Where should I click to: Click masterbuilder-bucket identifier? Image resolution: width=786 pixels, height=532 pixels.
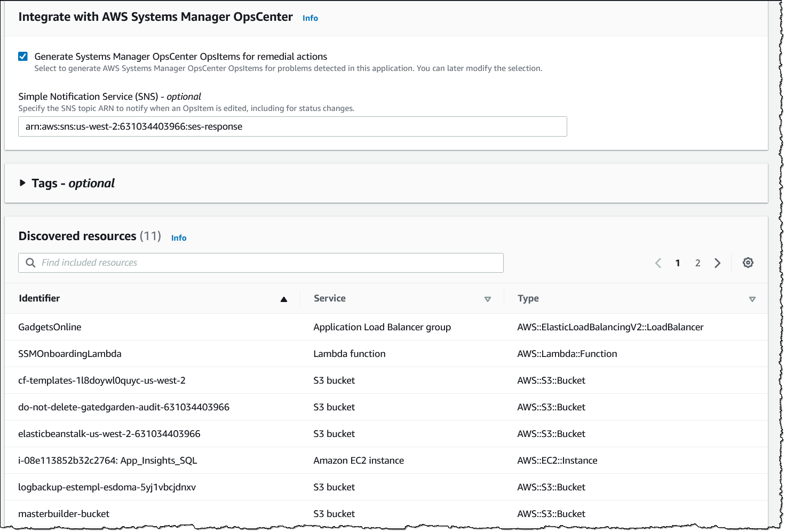(x=64, y=514)
